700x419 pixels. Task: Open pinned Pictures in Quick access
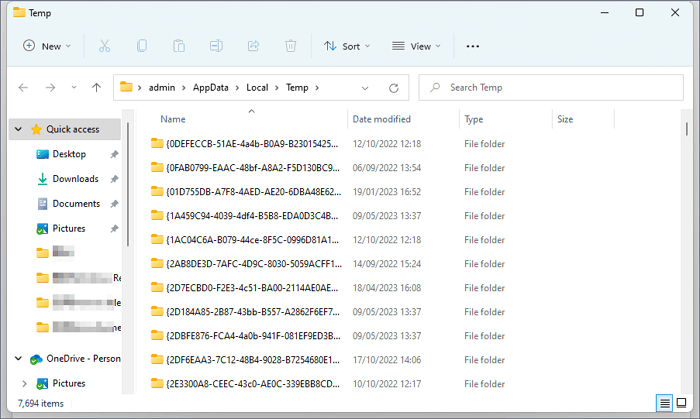tap(69, 228)
